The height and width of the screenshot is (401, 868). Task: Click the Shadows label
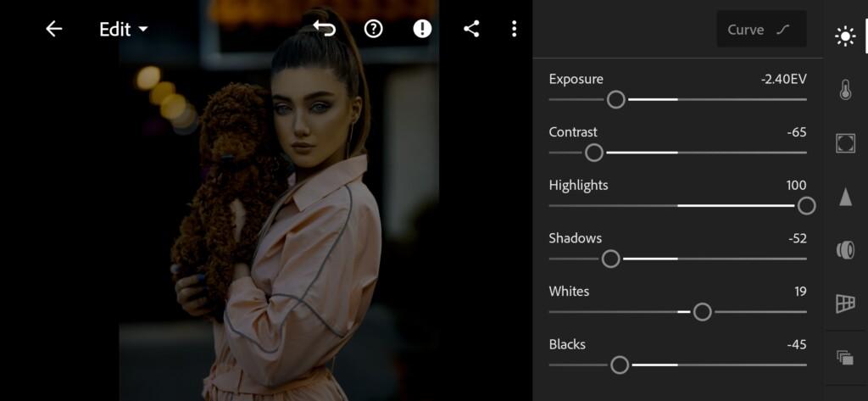pos(576,239)
